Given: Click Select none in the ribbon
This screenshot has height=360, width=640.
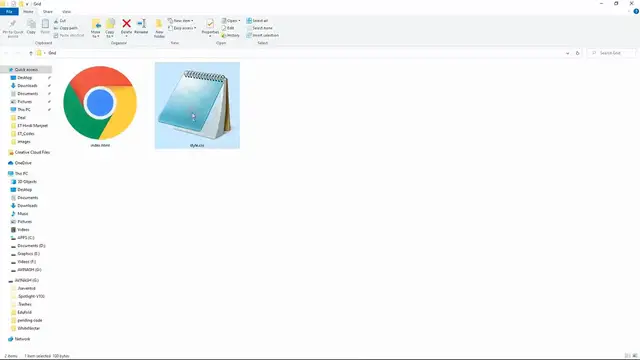Looking at the screenshot, I should coord(259,28).
